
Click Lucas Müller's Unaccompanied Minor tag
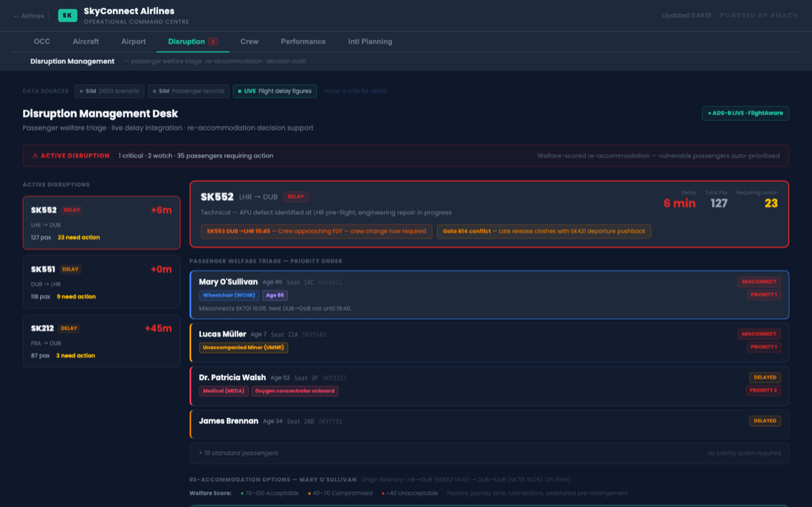[x=244, y=348]
